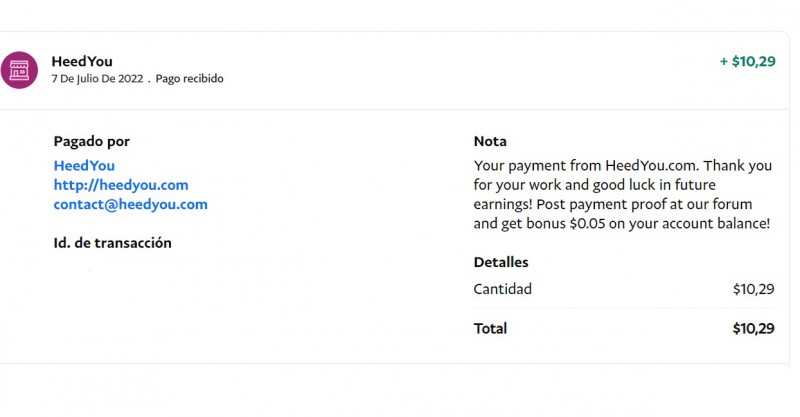Select the note line starting 'Your payment from'

click(x=622, y=166)
